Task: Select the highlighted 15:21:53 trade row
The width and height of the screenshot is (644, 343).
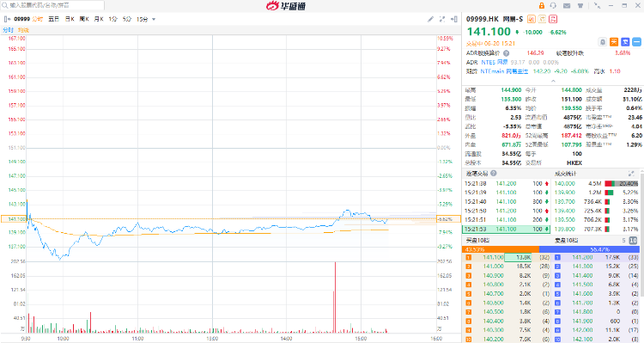Action: coord(507,229)
